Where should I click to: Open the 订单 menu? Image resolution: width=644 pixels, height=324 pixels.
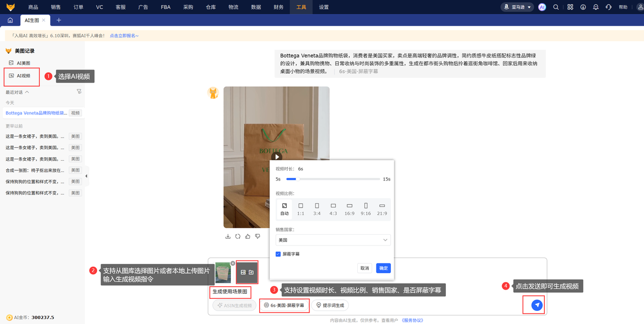(78, 7)
